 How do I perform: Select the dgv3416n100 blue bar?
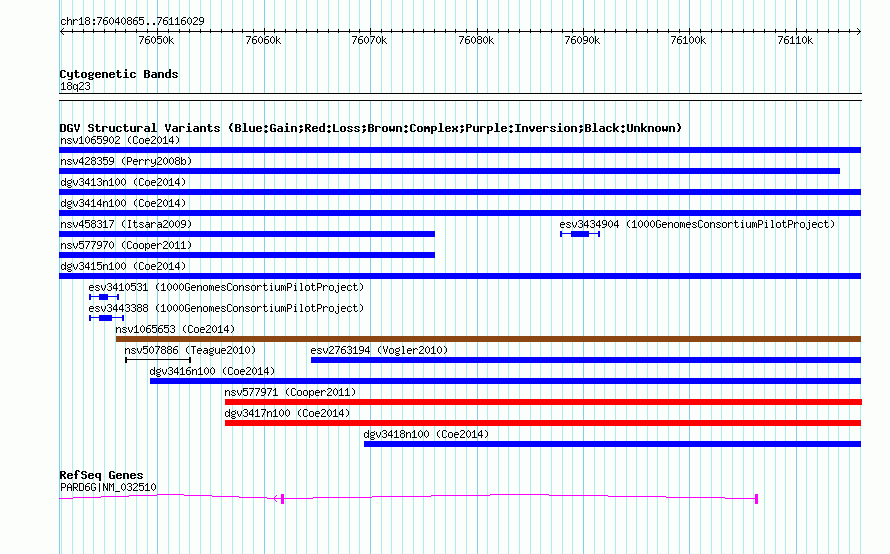(505, 381)
